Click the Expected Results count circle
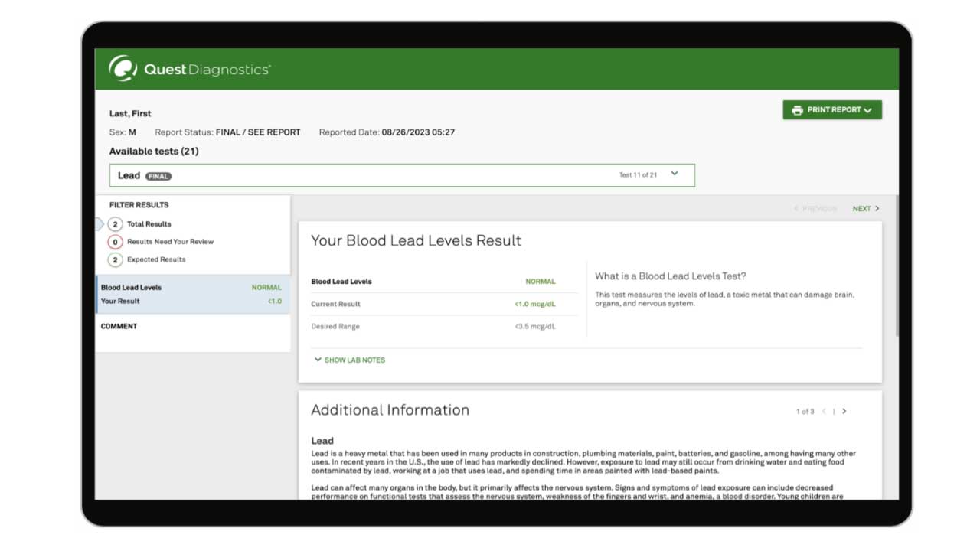The width and height of the screenshot is (980, 551). click(115, 260)
